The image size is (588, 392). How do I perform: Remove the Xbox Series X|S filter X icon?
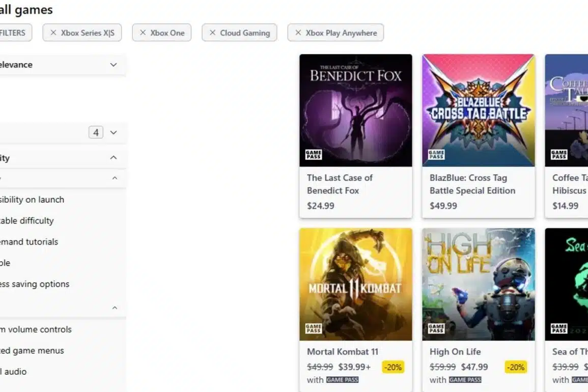pyautogui.click(x=53, y=33)
